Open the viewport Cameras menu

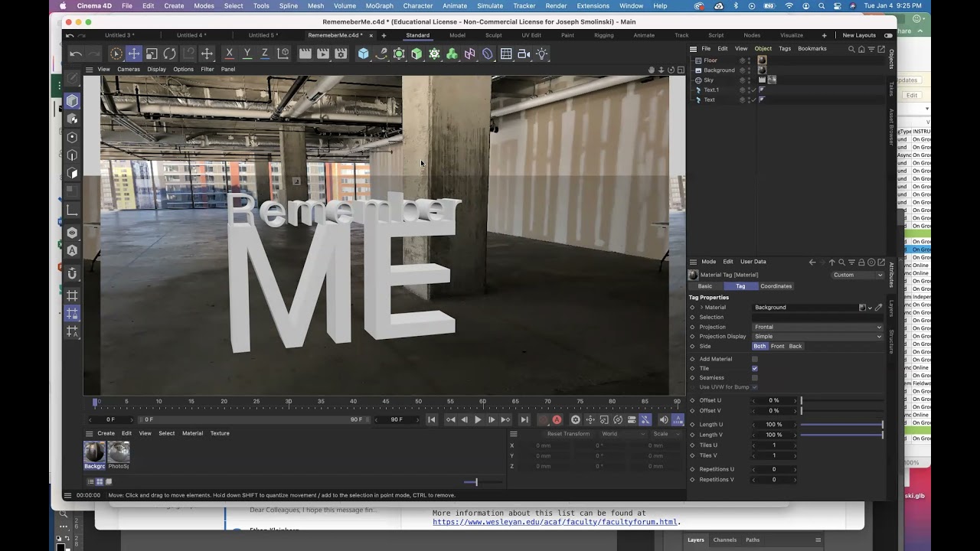coord(129,69)
